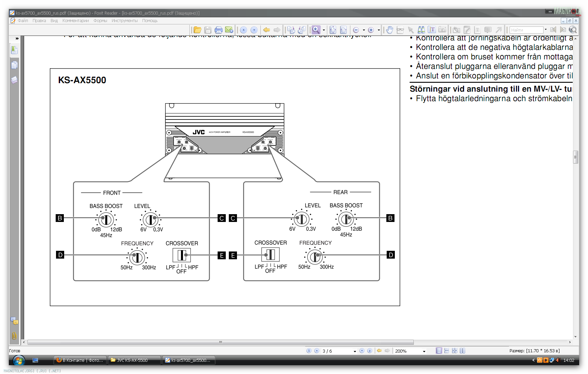
Task: Click the Zoom In plus button
Action: click(x=371, y=30)
